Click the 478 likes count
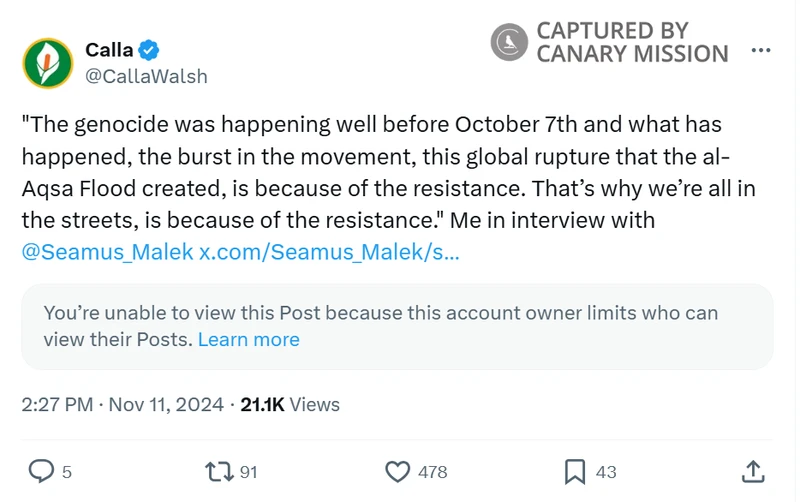The width and height of the screenshot is (800, 502). (433, 472)
